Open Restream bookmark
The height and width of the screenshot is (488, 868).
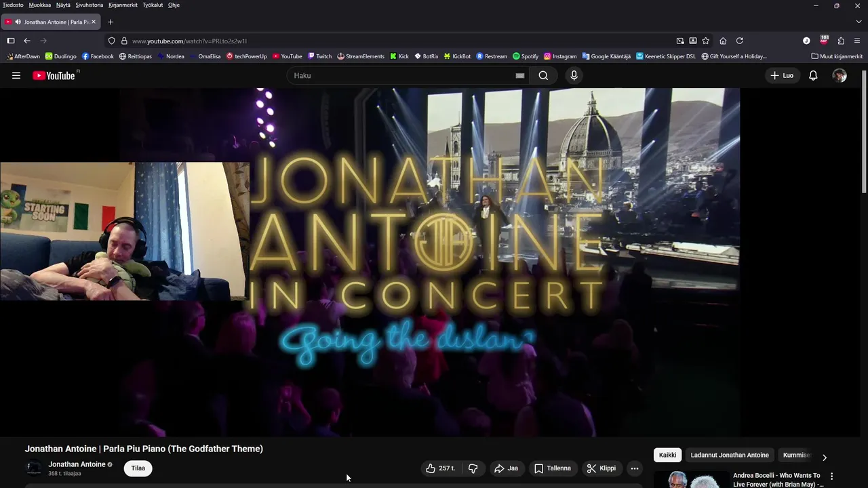[x=492, y=56]
